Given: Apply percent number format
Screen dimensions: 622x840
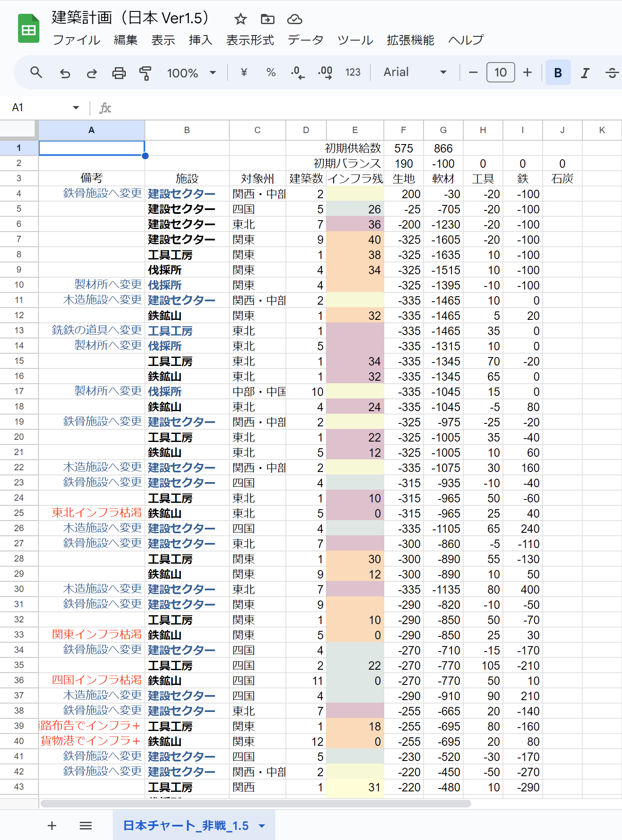Looking at the screenshot, I should (x=271, y=73).
